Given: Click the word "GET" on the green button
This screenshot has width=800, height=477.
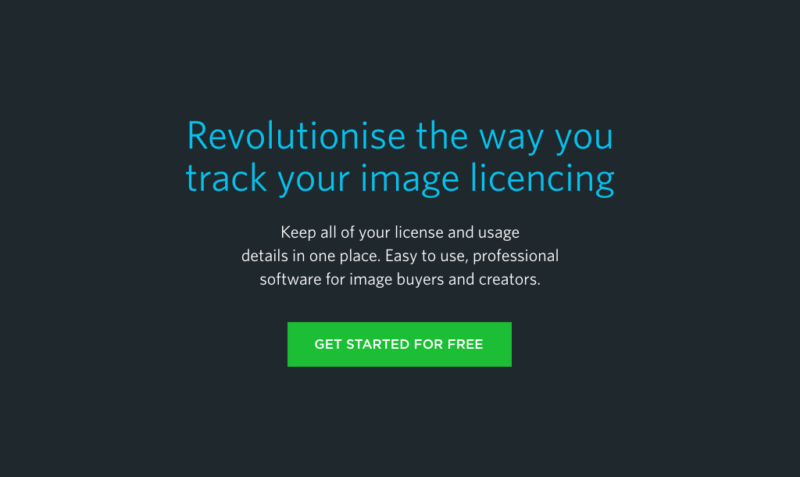Looking at the screenshot, I should tap(328, 344).
